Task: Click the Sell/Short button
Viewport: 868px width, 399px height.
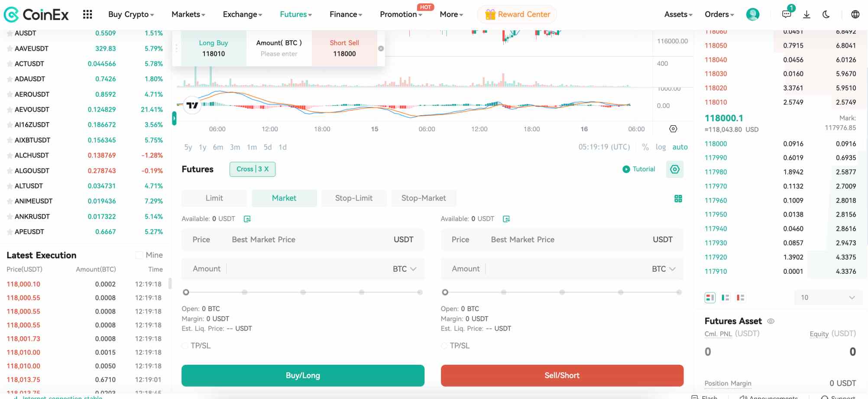Action: (x=562, y=375)
